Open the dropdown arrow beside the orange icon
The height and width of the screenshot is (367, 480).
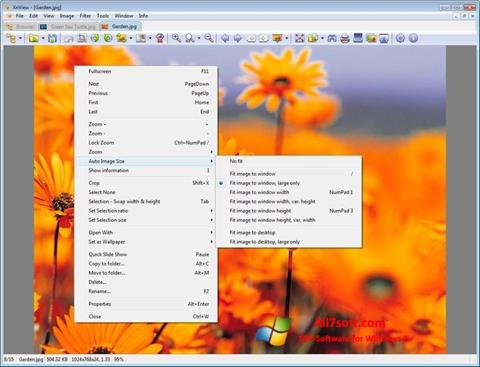(x=287, y=38)
